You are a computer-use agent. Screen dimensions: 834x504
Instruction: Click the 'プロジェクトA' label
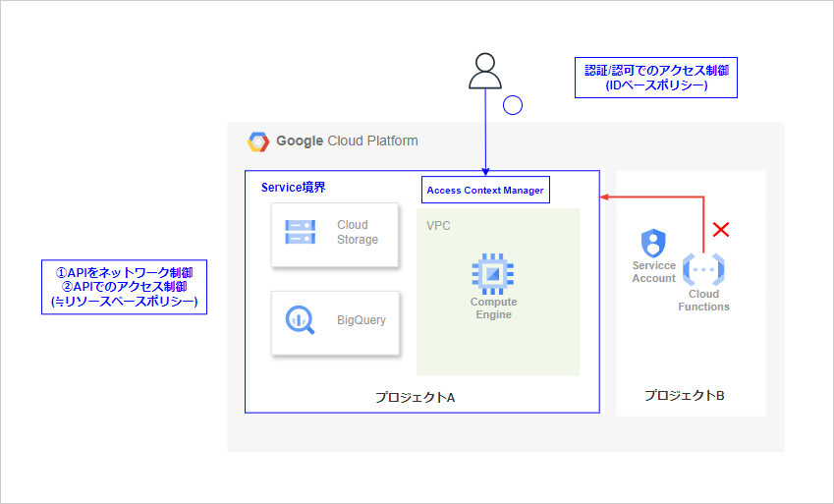pyautogui.click(x=415, y=398)
